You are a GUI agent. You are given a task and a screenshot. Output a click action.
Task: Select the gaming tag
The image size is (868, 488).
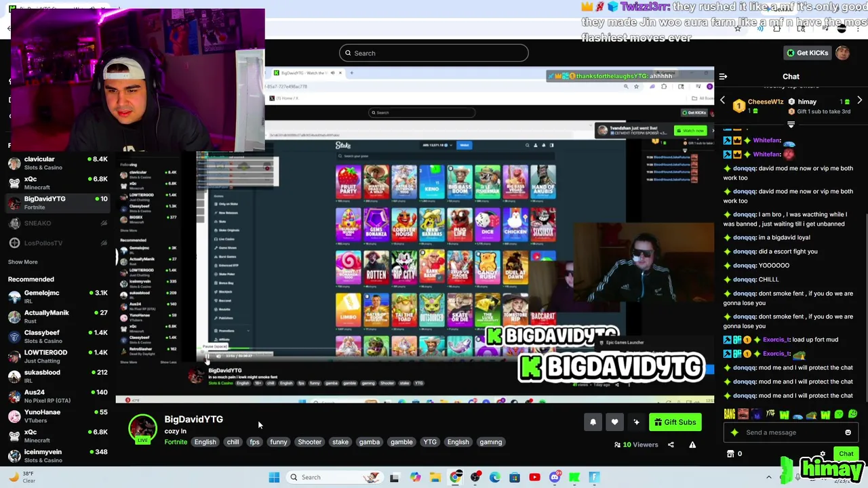tap(491, 442)
